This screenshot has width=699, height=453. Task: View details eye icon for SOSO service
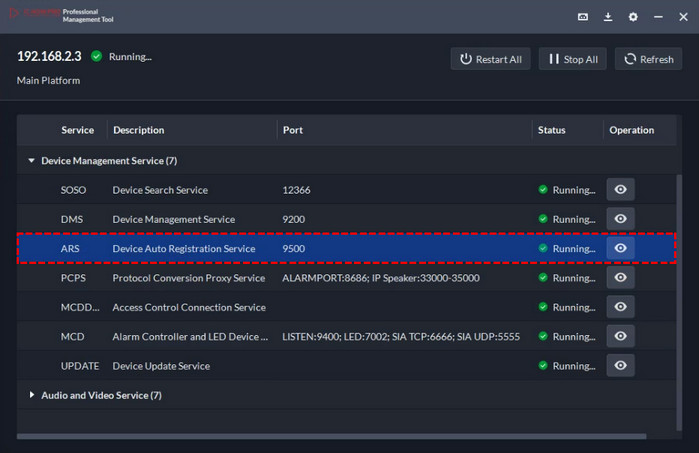click(621, 189)
